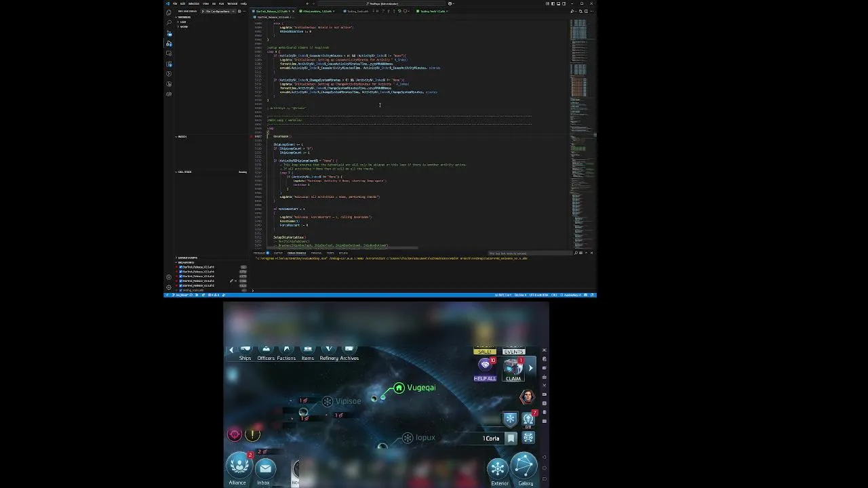Open the Factions menu in the game
Image resolution: width=868 pixels, height=488 pixels.
[x=286, y=352]
